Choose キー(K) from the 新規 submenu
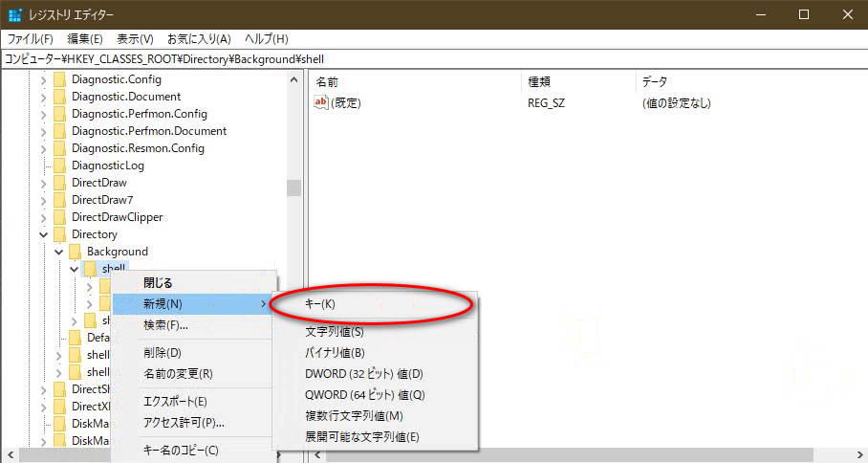The height and width of the screenshot is (463, 868). [320, 303]
